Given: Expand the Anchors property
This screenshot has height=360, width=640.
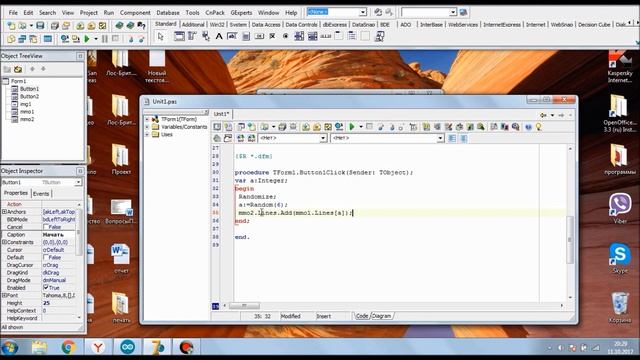Looking at the screenshot, I should (4, 212).
